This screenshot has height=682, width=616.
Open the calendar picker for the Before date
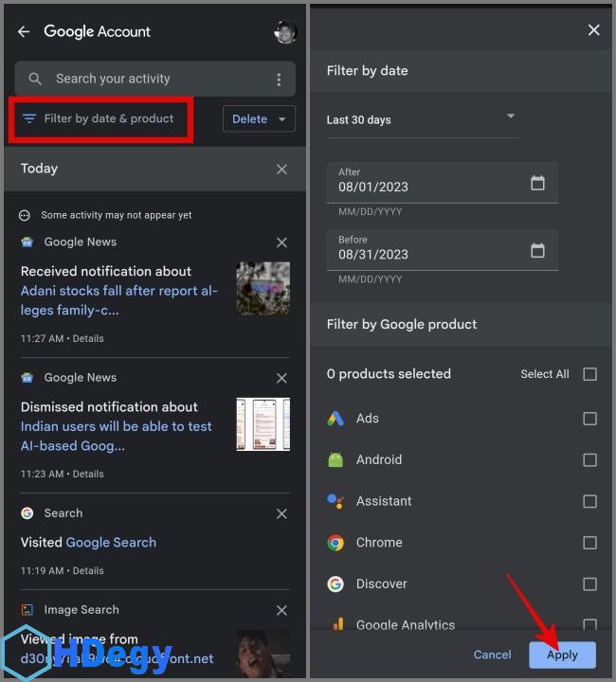(537, 250)
